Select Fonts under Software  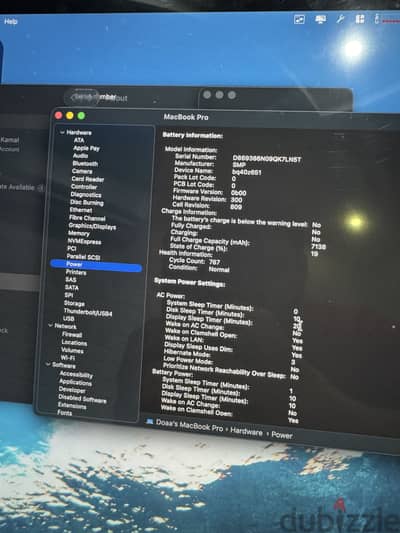(64, 413)
